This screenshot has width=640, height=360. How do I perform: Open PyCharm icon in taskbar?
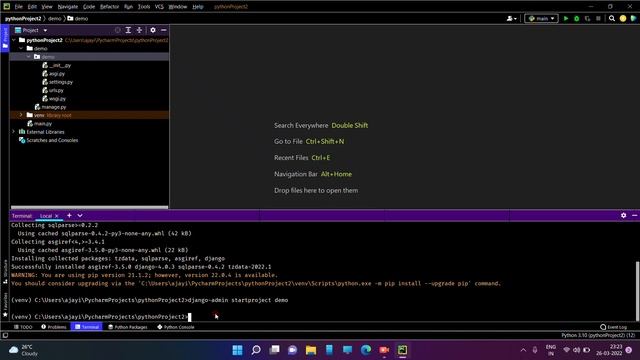[x=402, y=350]
